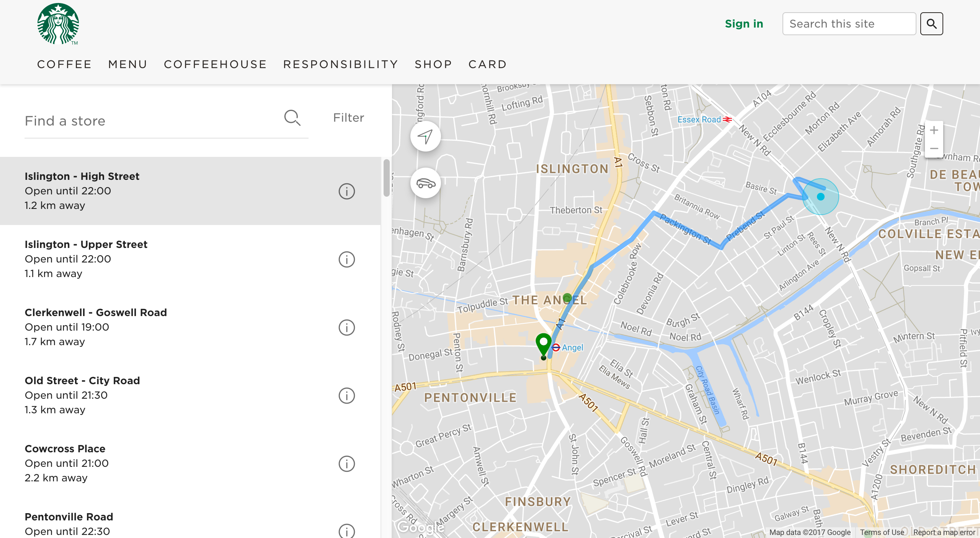This screenshot has width=980, height=538.
Task: Click the small green dot near The Angel
Action: click(x=567, y=298)
